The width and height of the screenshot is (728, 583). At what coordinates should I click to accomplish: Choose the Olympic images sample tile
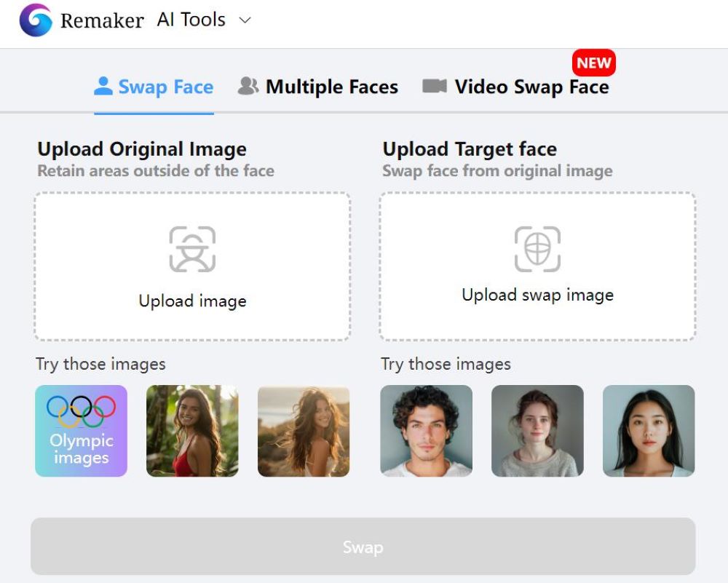(x=82, y=431)
